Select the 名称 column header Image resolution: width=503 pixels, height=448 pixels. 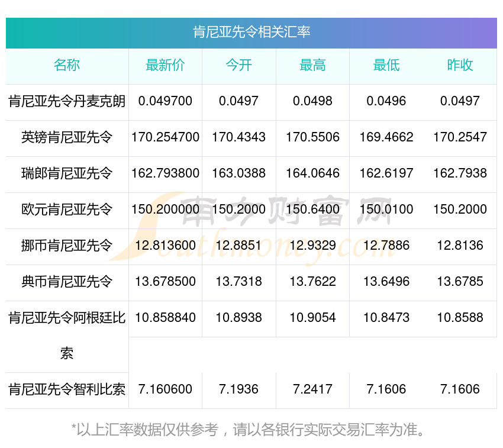[x=67, y=66]
